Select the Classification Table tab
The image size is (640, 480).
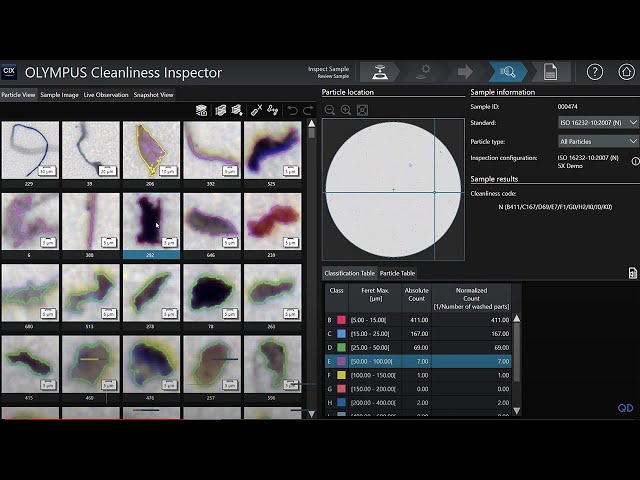pyautogui.click(x=349, y=273)
